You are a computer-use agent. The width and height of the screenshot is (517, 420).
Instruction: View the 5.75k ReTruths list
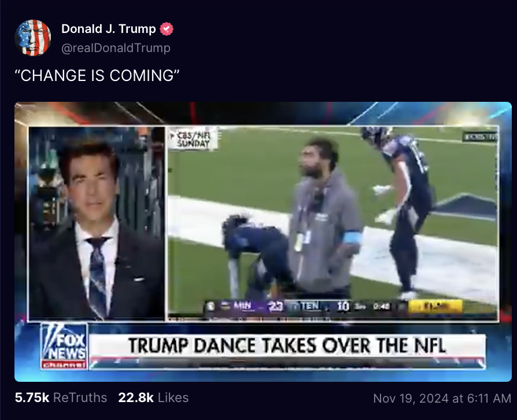coord(61,397)
